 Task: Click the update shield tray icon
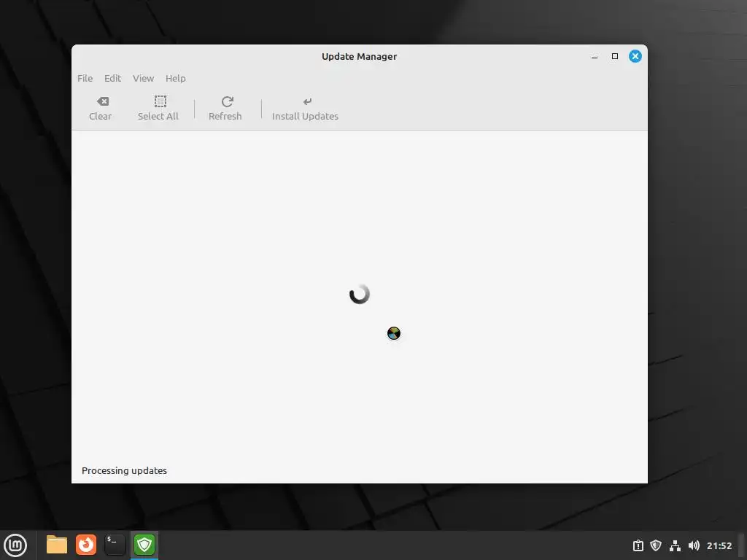(656, 545)
